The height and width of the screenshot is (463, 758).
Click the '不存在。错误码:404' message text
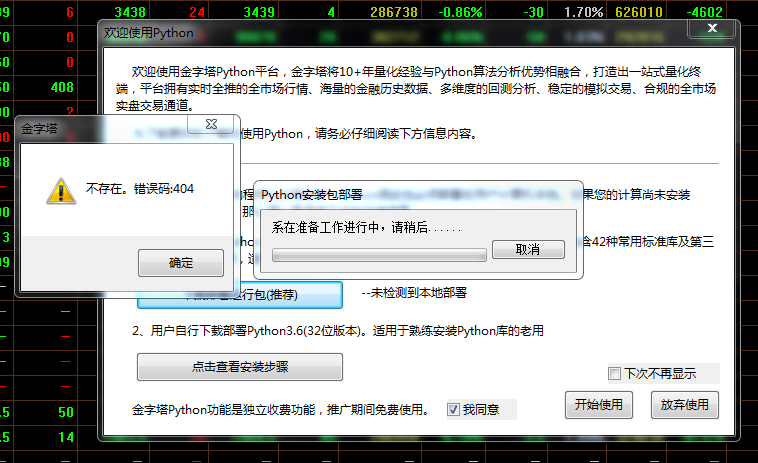(x=140, y=188)
